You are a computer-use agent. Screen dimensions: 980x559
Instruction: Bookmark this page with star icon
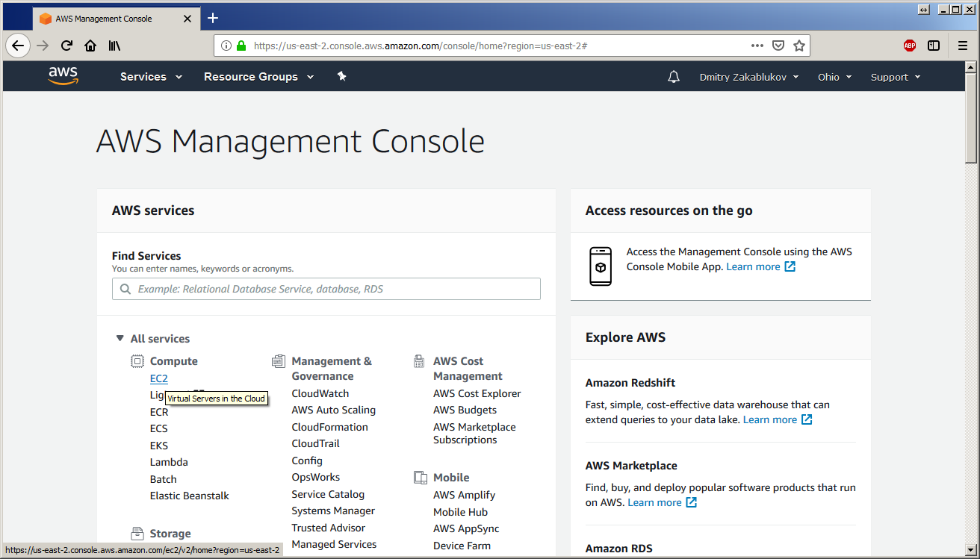coord(799,46)
